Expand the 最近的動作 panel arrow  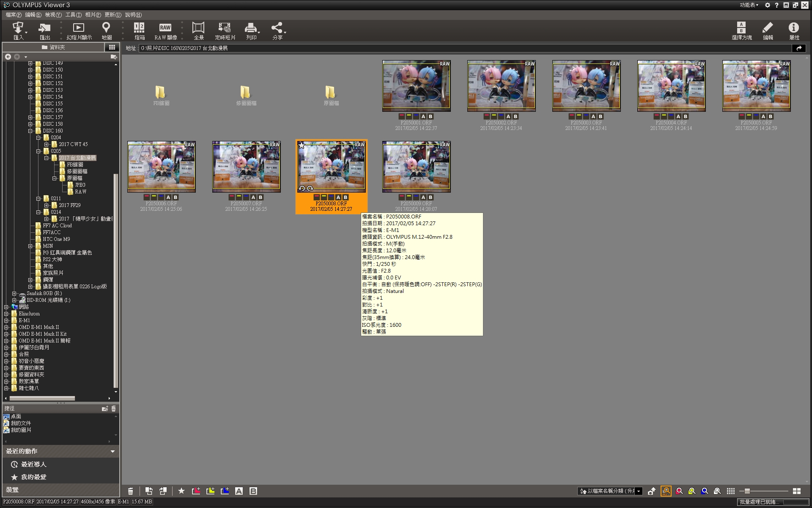coord(112,451)
